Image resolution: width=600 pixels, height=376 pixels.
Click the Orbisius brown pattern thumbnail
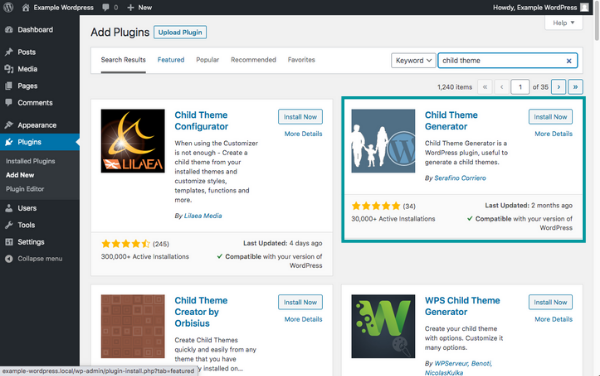133,326
